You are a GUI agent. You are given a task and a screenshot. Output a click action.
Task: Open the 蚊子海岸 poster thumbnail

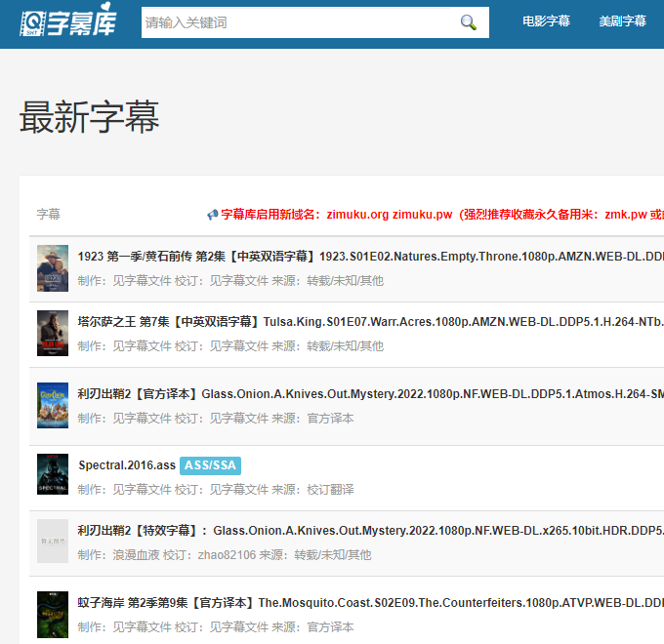point(53,615)
